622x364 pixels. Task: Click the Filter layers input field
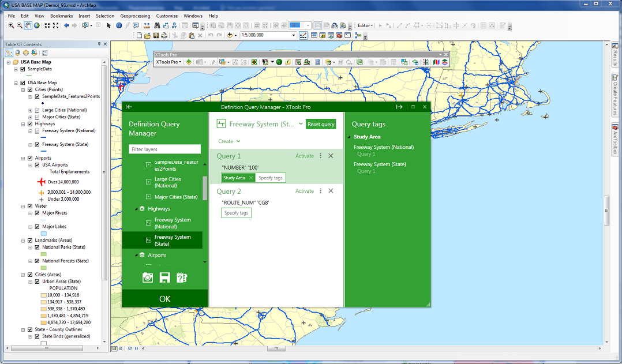tap(164, 149)
